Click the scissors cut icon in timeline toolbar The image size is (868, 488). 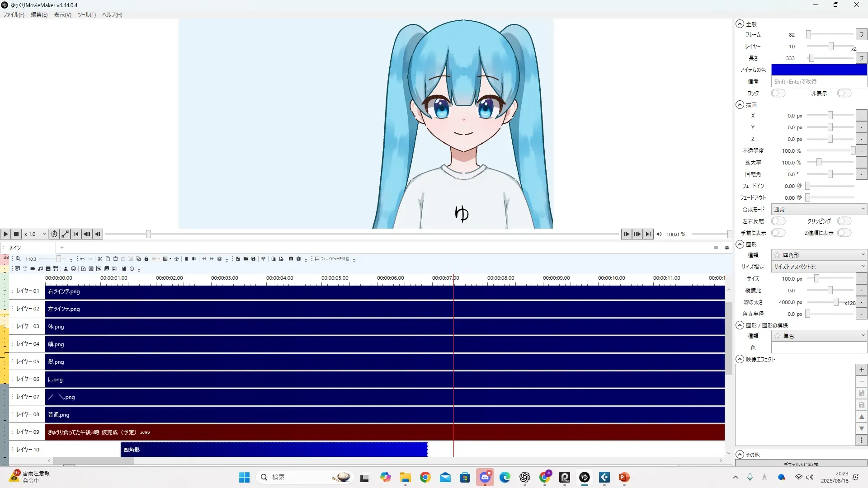coord(100,259)
